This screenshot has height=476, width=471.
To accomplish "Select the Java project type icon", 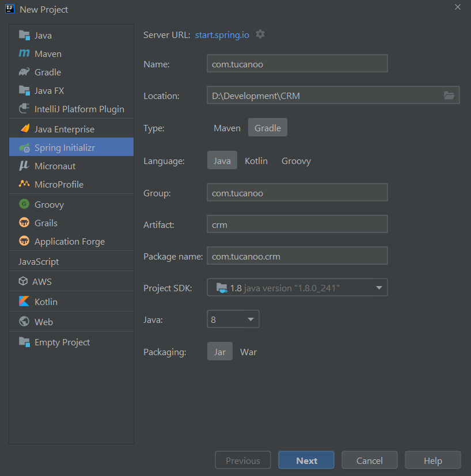I will click(x=24, y=35).
